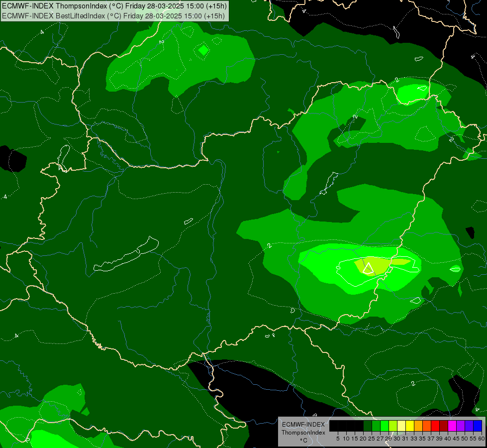
Task: Click the legend value 29
Action: click(x=389, y=439)
